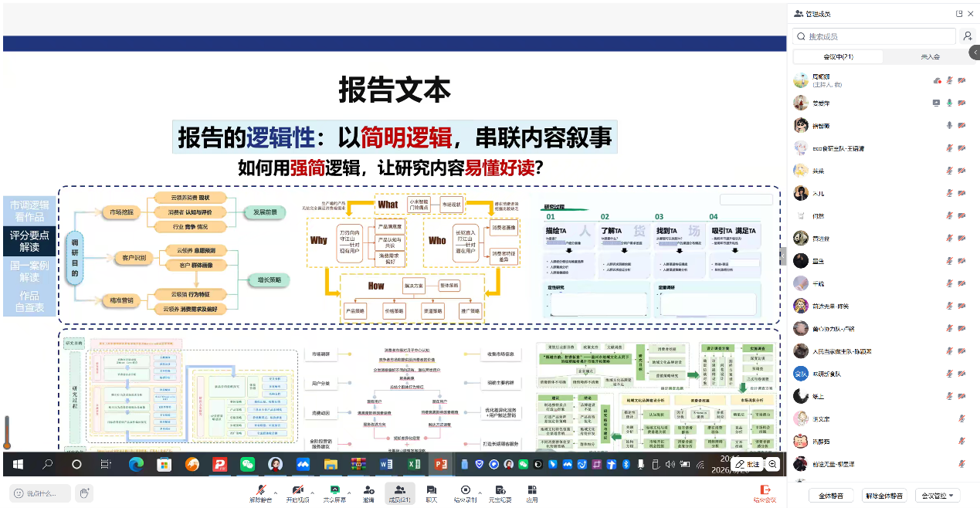Click the raise-hand reaction icon beside chat box
This screenshot has width=980, height=508.
pos(85,493)
